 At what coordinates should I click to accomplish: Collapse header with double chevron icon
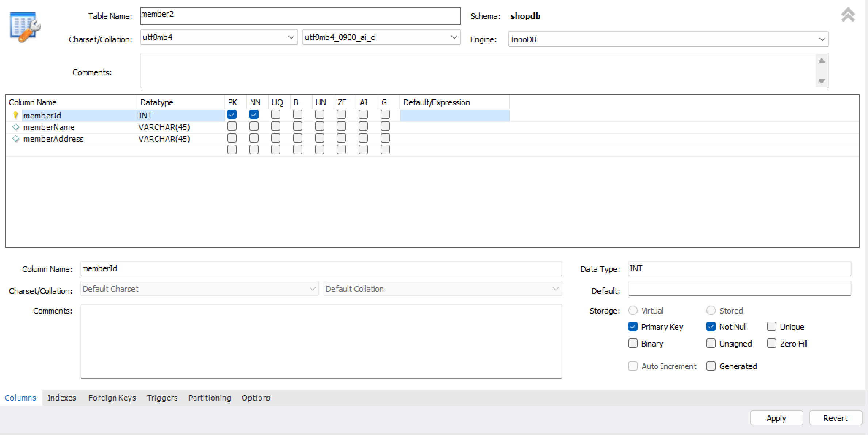[848, 15]
